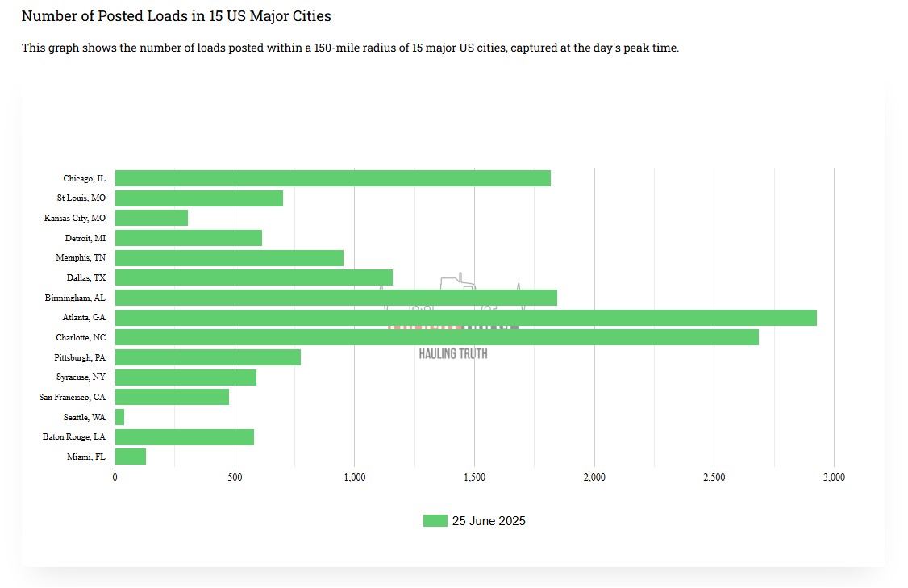Select the Chicago, IL bar
Image resolution: width=908 pixels, height=588 pixels.
coord(332,178)
